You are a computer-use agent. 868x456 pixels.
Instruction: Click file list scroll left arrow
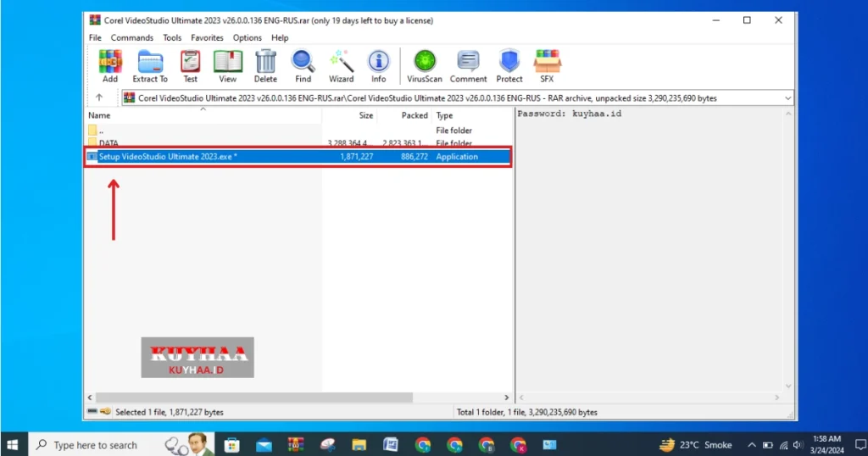tap(90, 398)
